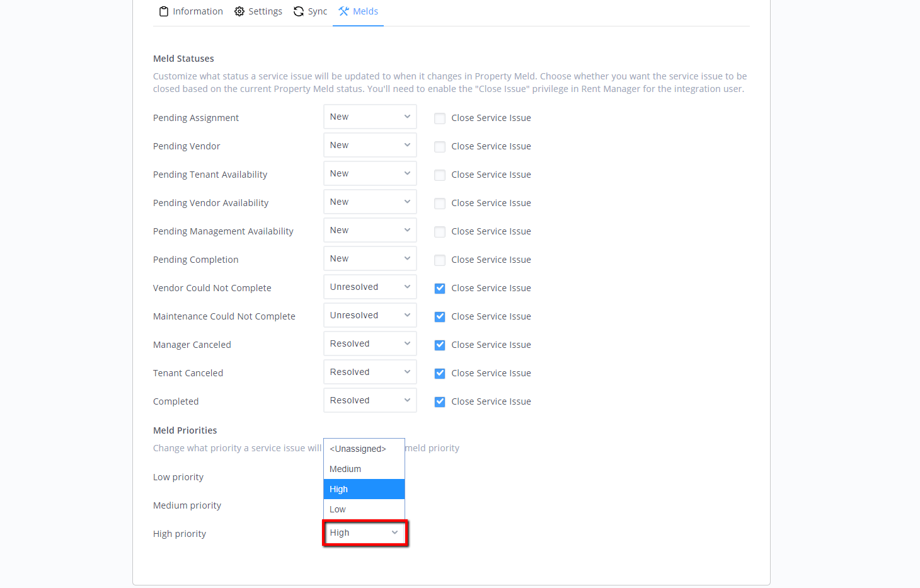
Task: Click the circular arrows Sync icon
Action: coord(299,11)
